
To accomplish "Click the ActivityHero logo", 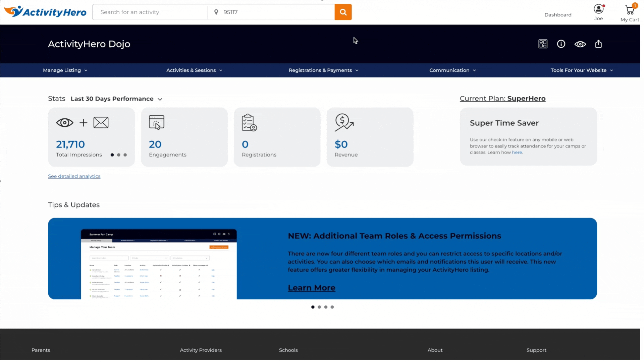I will click(45, 12).
